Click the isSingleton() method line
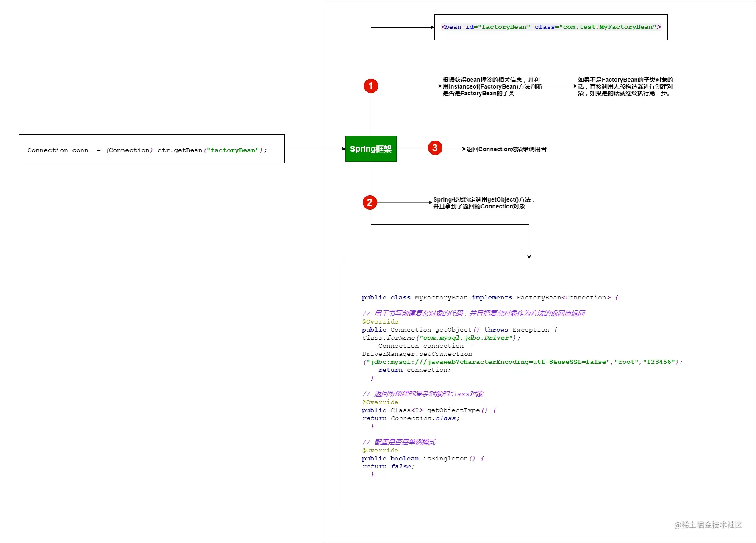The width and height of the screenshot is (756, 543). click(422, 459)
